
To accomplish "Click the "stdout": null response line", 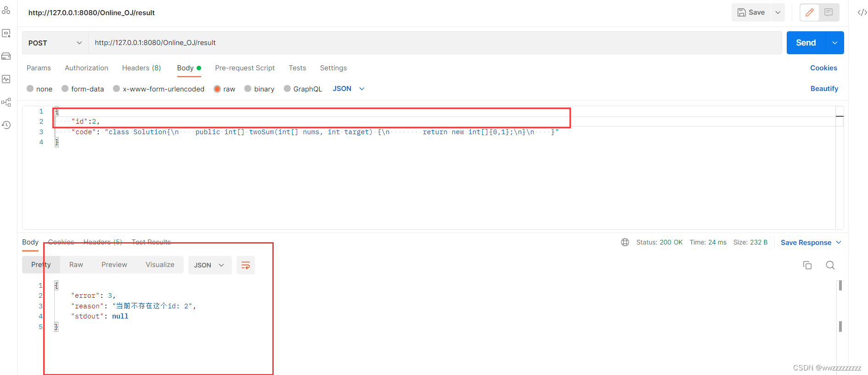I will (100, 316).
